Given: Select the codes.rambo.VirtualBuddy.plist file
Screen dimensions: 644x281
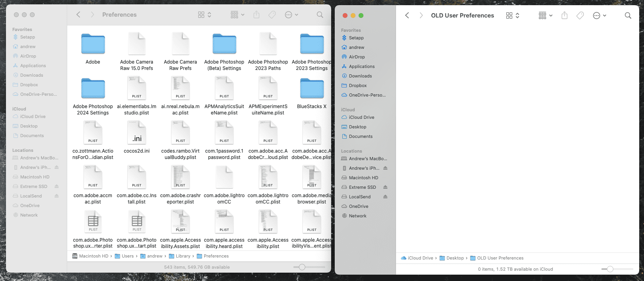Looking at the screenshot, I should (x=181, y=133).
